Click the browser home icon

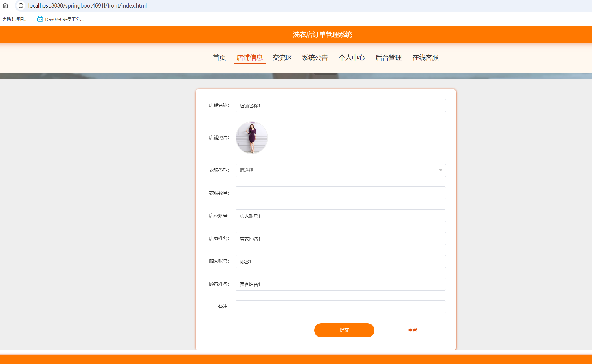[5, 5]
